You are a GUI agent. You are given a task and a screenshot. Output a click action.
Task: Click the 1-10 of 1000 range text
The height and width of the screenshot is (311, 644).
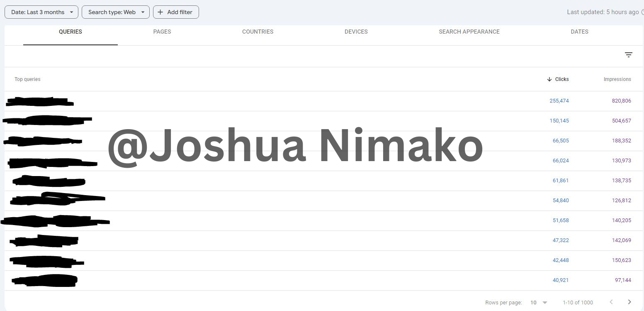click(578, 303)
